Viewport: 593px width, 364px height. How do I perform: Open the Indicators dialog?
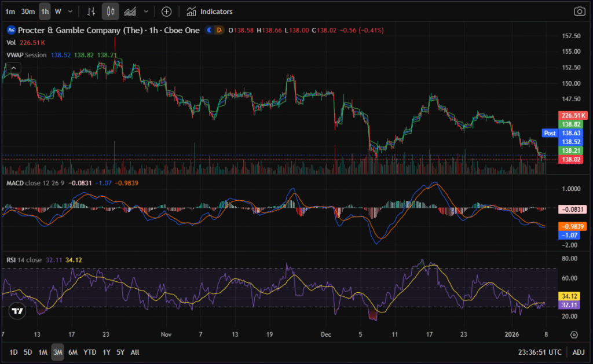(210, 12)
